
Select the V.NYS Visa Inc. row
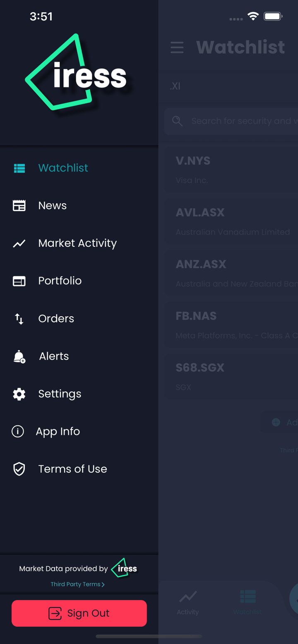point(232,170)
